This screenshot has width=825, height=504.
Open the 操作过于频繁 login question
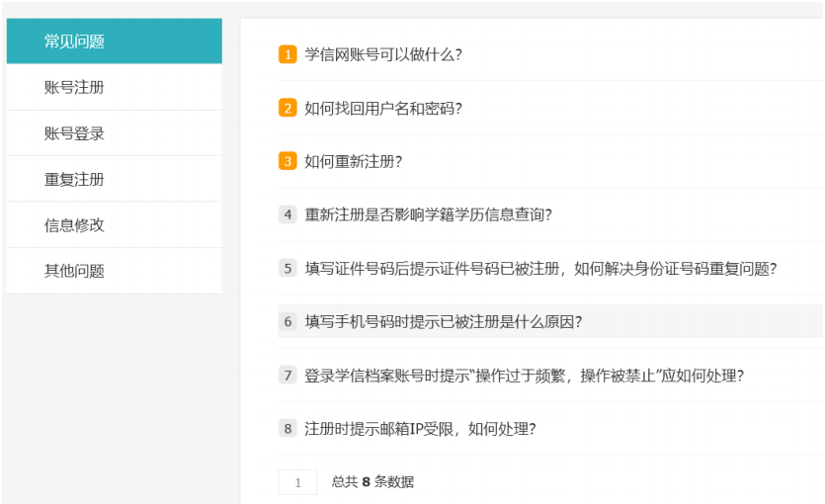pyautogui.click(x=524, y=376)
